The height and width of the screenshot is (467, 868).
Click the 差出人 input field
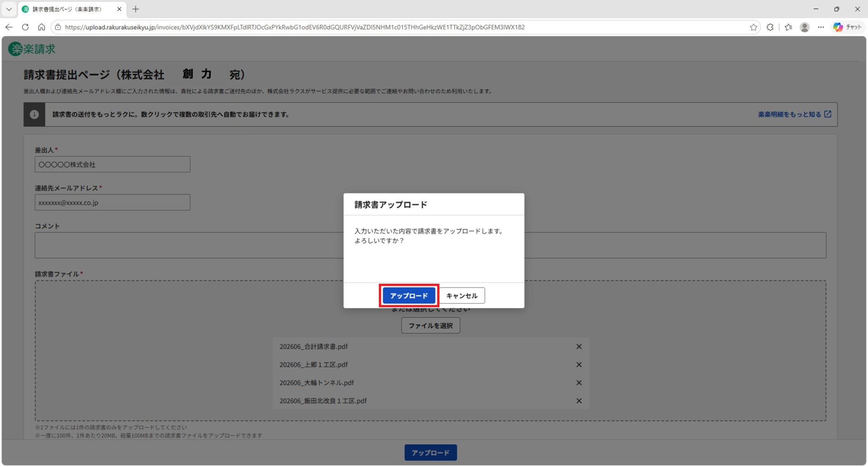tap(113, 165)
